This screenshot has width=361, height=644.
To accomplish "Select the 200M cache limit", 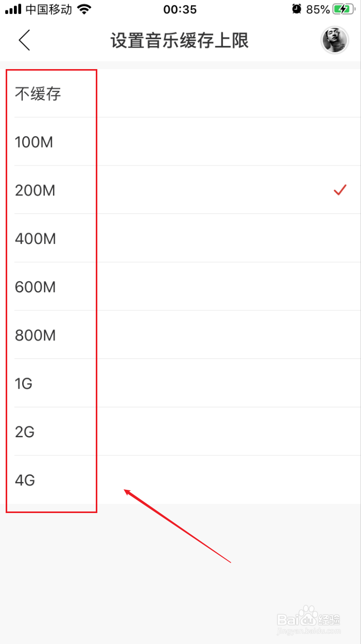I will tap(35, 190).
